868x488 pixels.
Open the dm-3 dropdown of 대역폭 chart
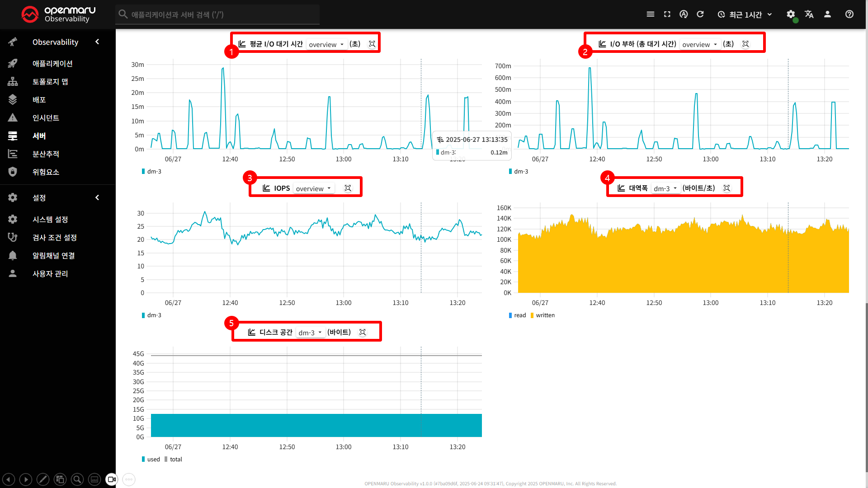pyautogui.click(x=665, y=189)
